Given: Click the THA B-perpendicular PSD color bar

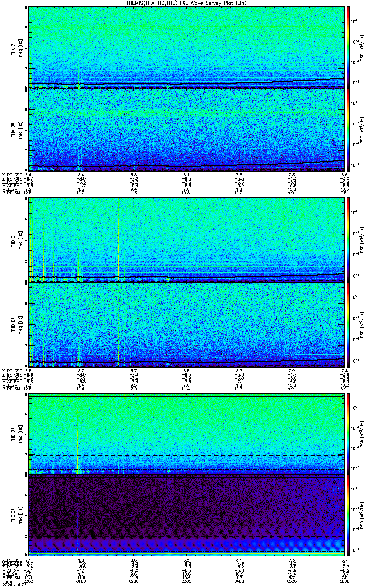Looking at the screenshot, I should point(349,48).
